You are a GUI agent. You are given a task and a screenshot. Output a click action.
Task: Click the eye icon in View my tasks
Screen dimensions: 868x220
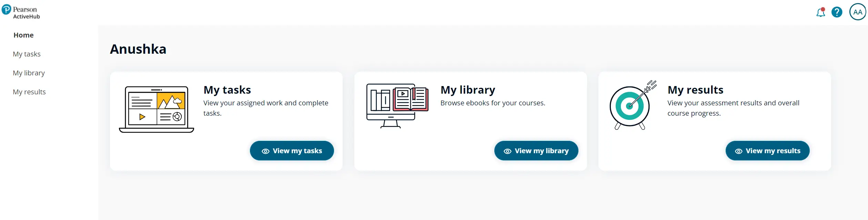pyautogui.click(x=265, y=151)
